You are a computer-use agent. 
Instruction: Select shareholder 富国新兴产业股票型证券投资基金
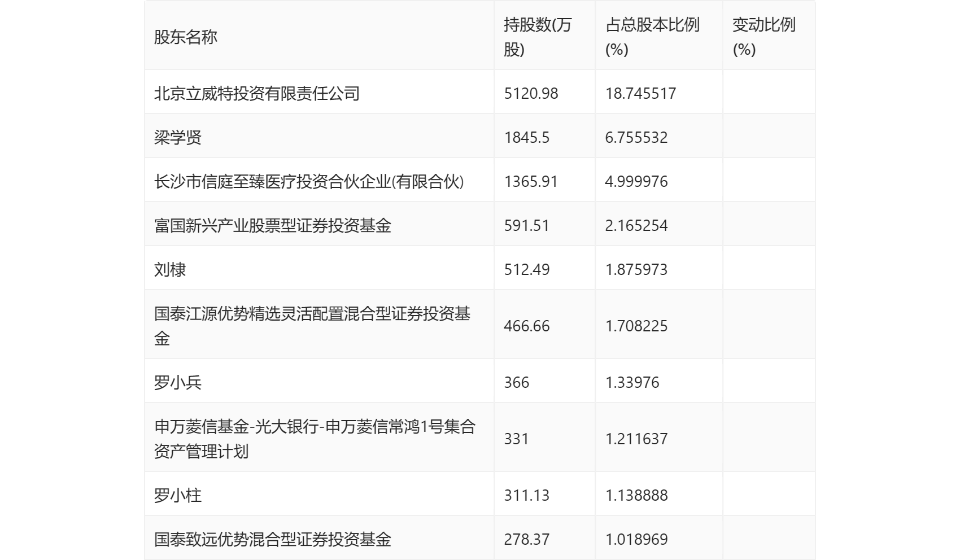273,225
